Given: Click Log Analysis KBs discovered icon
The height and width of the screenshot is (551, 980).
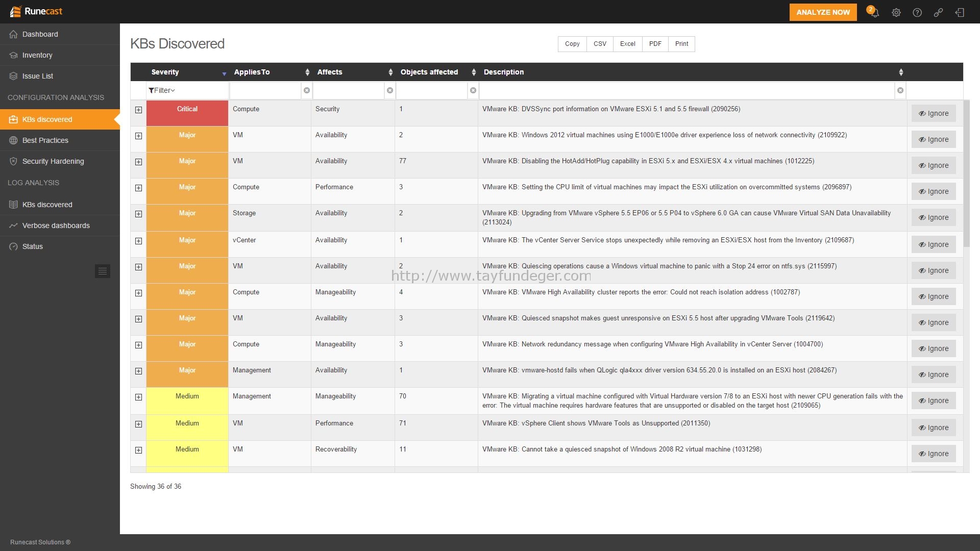Looking at the screenshot, I should 13,205.
